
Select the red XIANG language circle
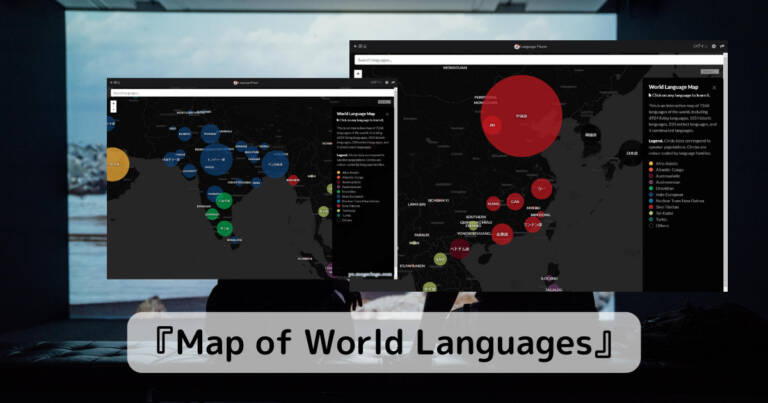point(493,204)
